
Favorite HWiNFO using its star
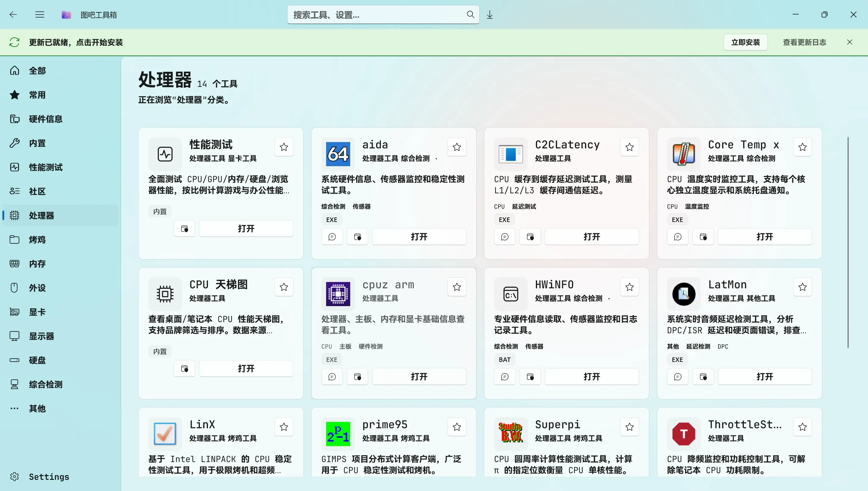(x=629, y=287)
